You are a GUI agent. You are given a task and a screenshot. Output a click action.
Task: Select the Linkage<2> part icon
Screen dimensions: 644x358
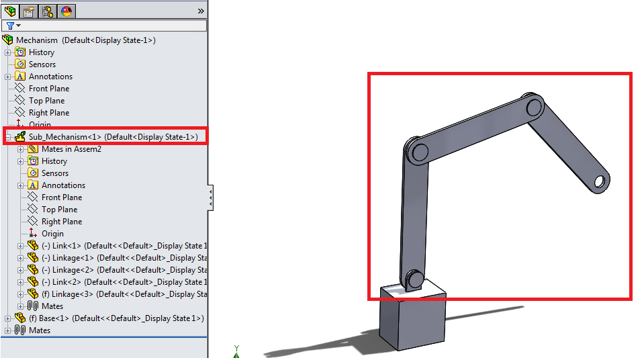pyautogui.click(x=33, y=269)
